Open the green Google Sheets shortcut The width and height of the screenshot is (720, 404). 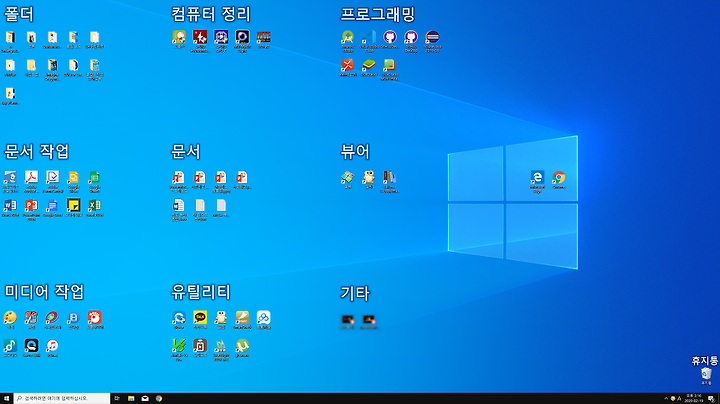click(x=95, y=178)
